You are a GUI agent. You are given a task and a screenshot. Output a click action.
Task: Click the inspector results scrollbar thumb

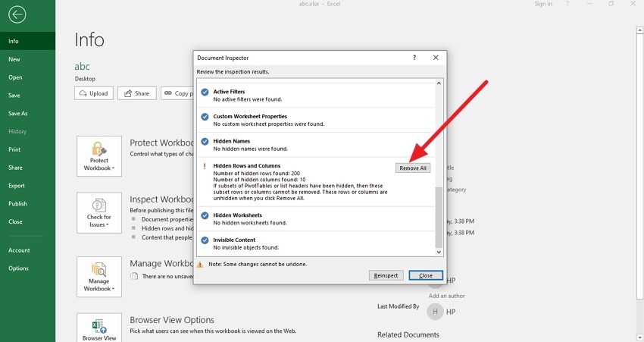tap(439, 218)
